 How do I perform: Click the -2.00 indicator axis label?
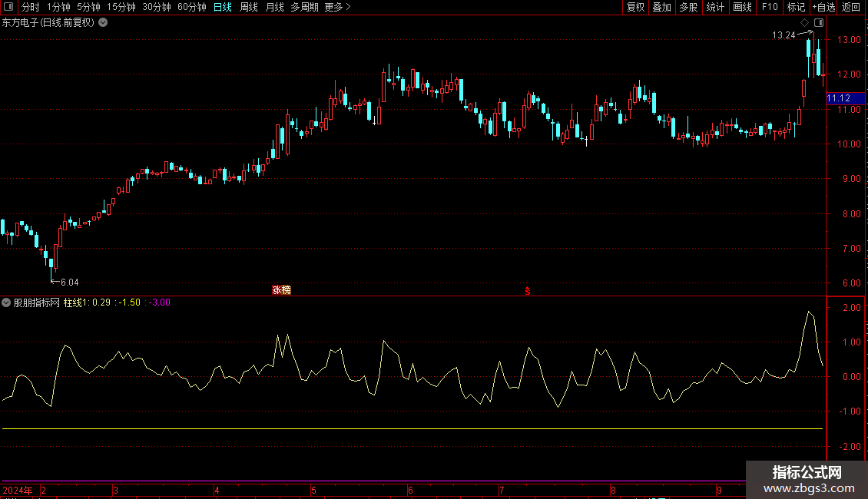pos(850,447)
